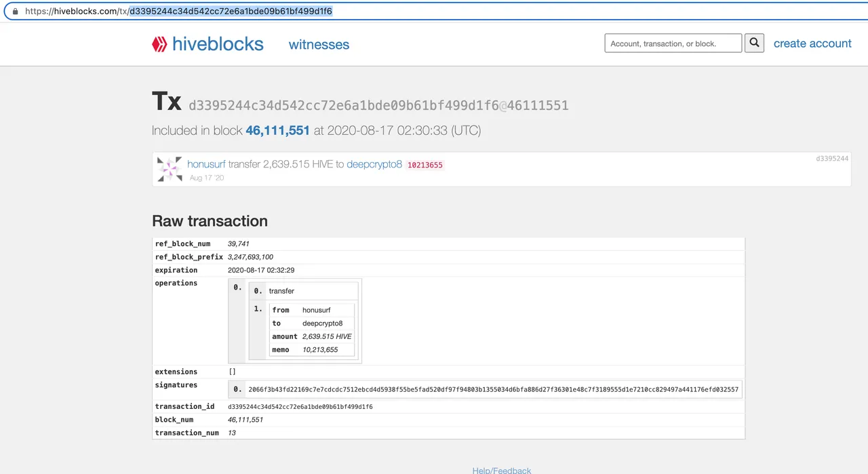
Task: Click the d3395244 short transaction ID link
Action: coord(832,158)
